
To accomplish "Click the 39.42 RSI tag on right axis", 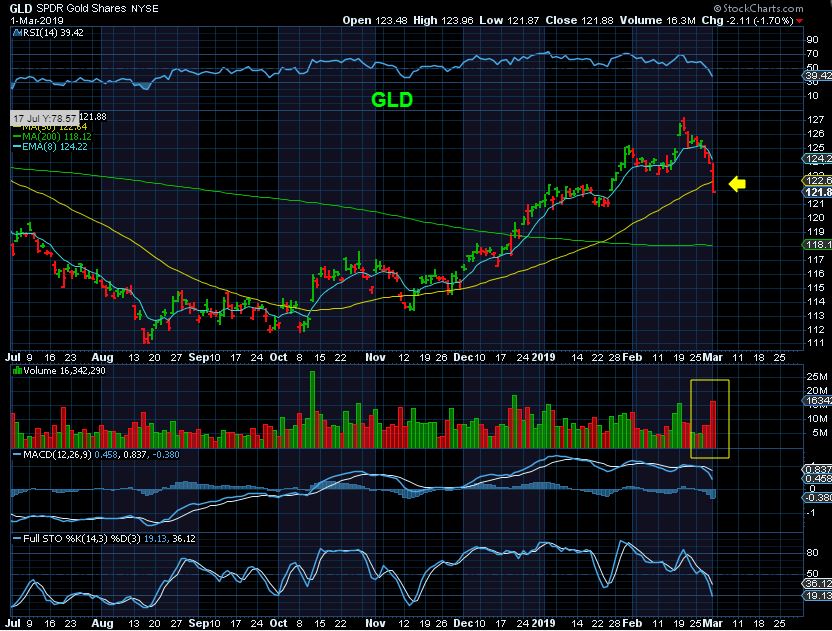I will pos(817,75).
